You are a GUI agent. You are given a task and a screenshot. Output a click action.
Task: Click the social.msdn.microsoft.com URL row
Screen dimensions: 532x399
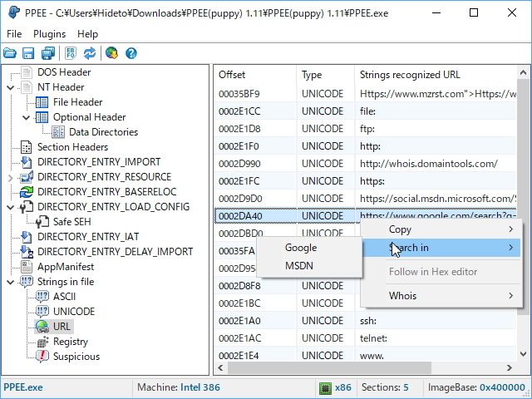pyautogui.click(x=365, y=199)
